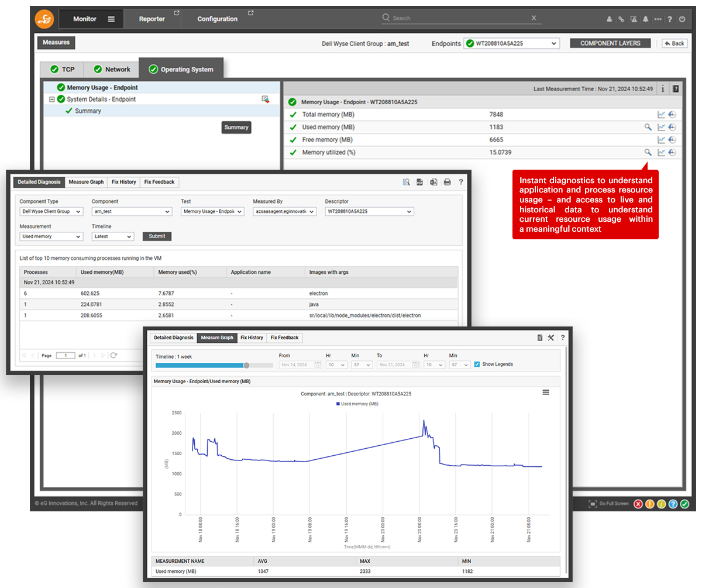Click Go Full Screen in the footer
The image size is (702, 588).
[608, 504]
